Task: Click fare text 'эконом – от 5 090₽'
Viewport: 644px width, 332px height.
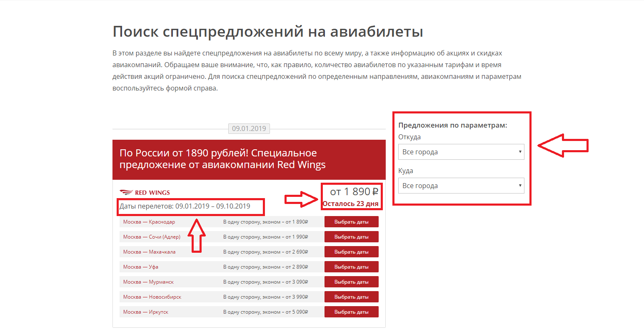Action: pos(285,312)
